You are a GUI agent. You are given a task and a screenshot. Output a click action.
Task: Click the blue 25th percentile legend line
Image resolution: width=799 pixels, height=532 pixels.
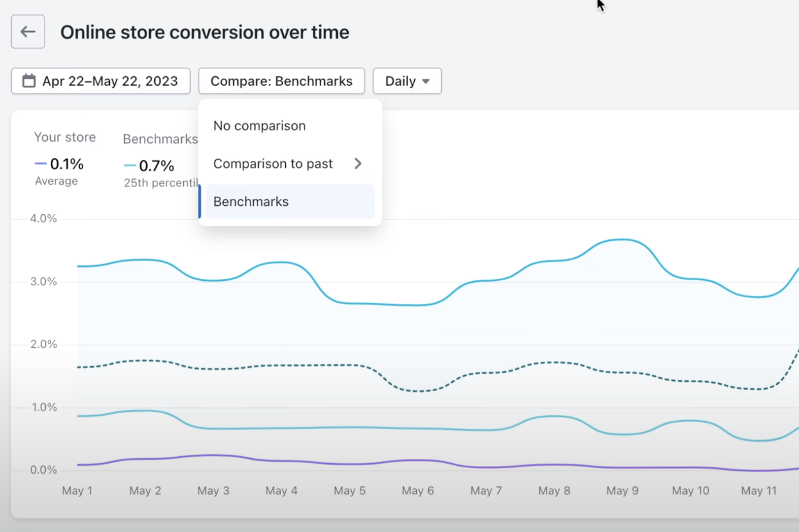pos(130,166)
